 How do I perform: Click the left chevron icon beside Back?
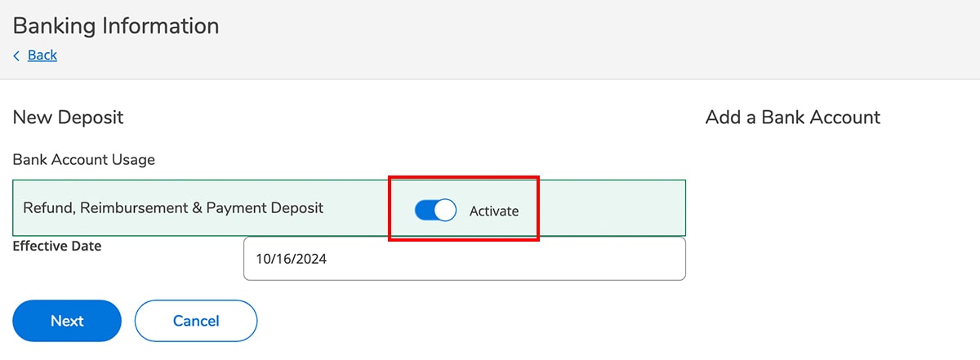click(x=16, y=56)
